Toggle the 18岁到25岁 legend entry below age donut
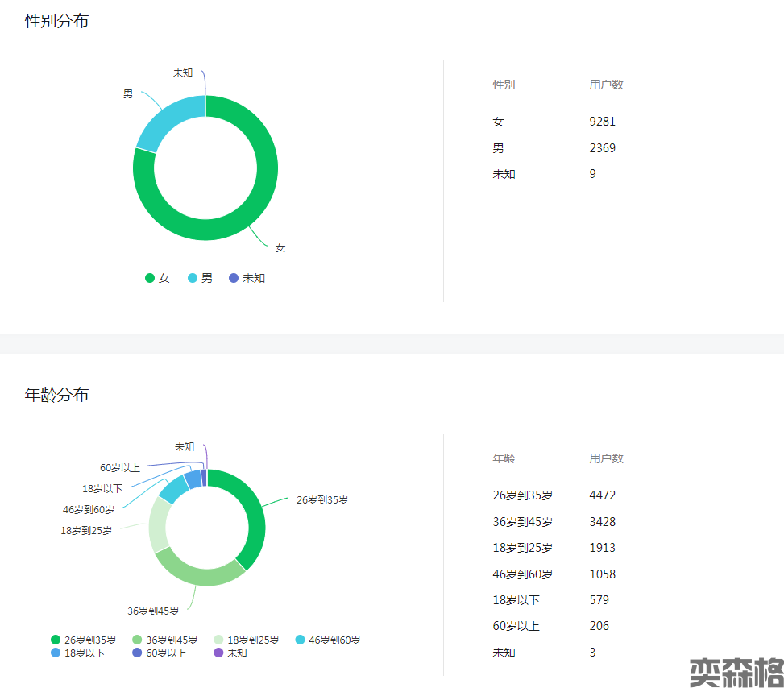784x688 pixels. 246,640
